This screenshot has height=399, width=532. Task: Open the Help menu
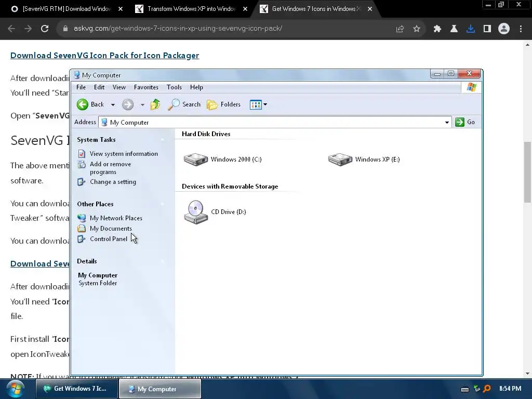click(196, 87)
